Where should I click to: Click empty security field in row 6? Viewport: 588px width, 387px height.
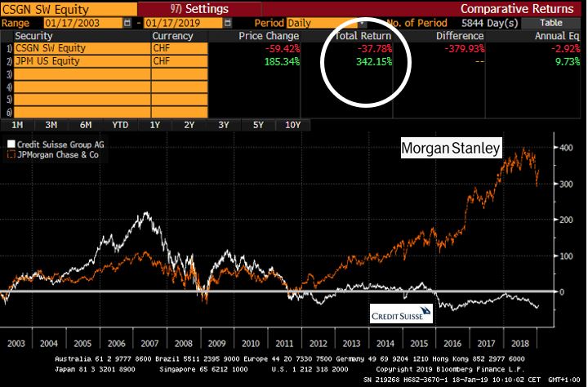[x=82, y=112]
